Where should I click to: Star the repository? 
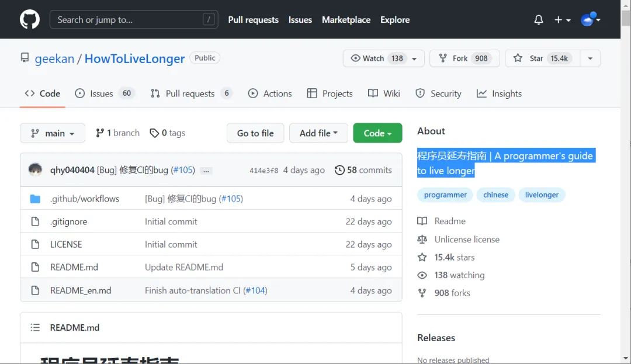[542, 58]
